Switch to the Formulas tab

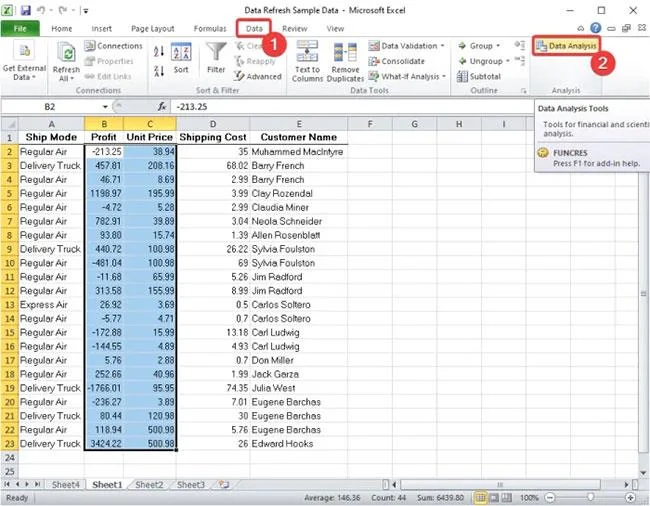coord(210,29)
